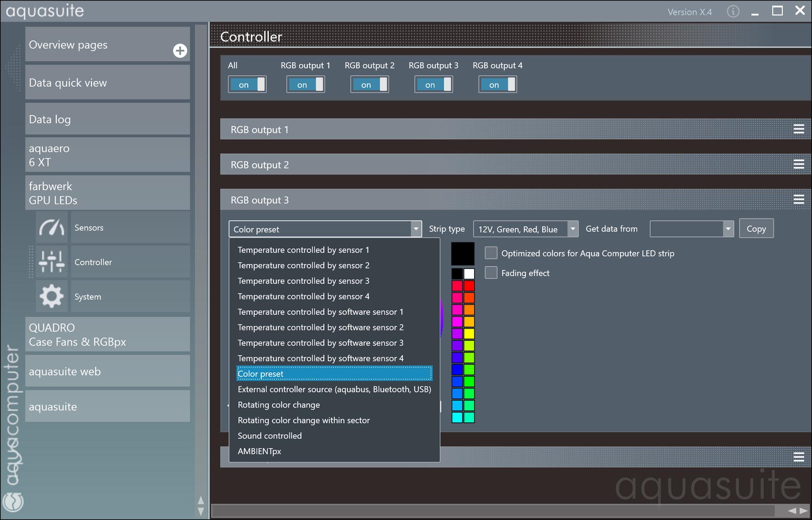Choose Sound controlled in the dropdown list
The height and width of the screenshot is (520, 812).
(x=270, y=436)
